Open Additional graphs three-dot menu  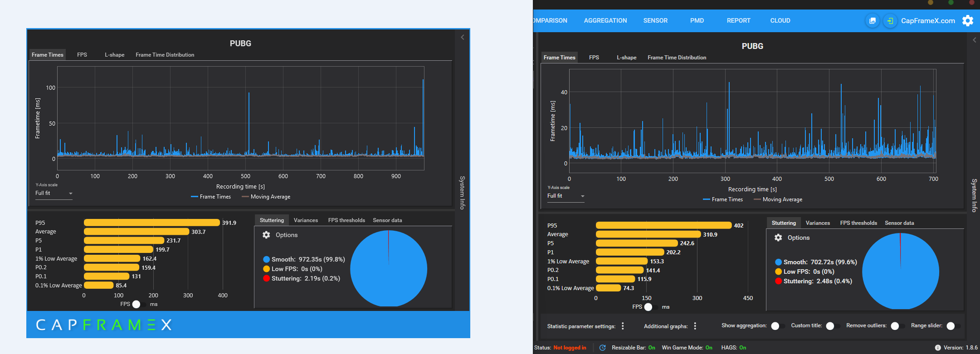pyautogui.click(x=695, y=326)
